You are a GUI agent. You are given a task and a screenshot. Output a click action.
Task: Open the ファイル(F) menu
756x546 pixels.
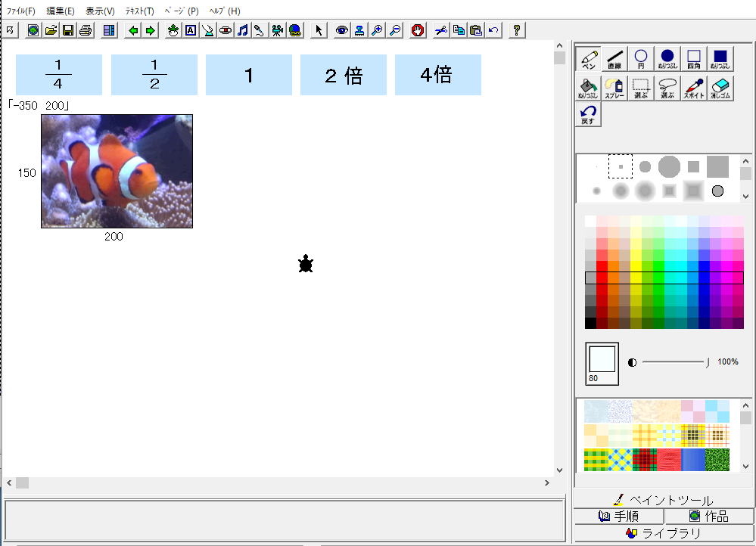21,11
